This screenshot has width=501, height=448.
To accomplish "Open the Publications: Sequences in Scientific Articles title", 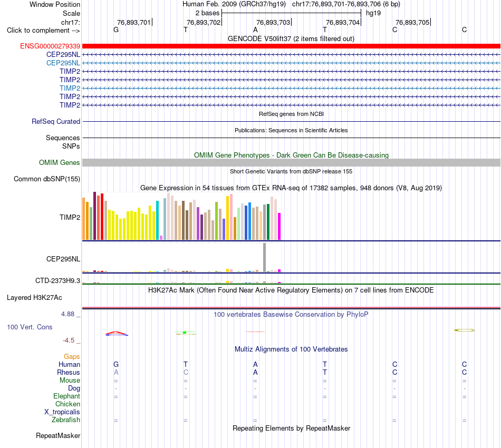I will pyautogui.click(x=291, y=130).
